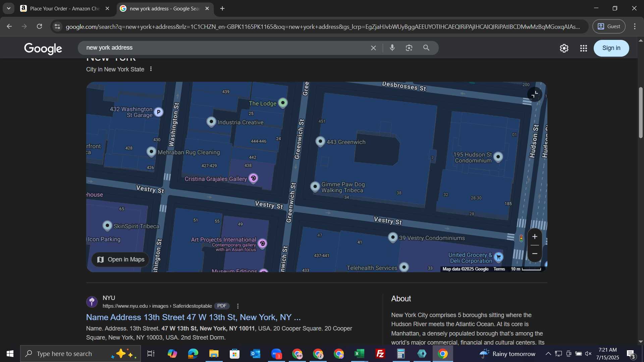Click the page vertical scrollbar thumb
644x362 pixels.
pyautogui.click(x=641, y=112)
